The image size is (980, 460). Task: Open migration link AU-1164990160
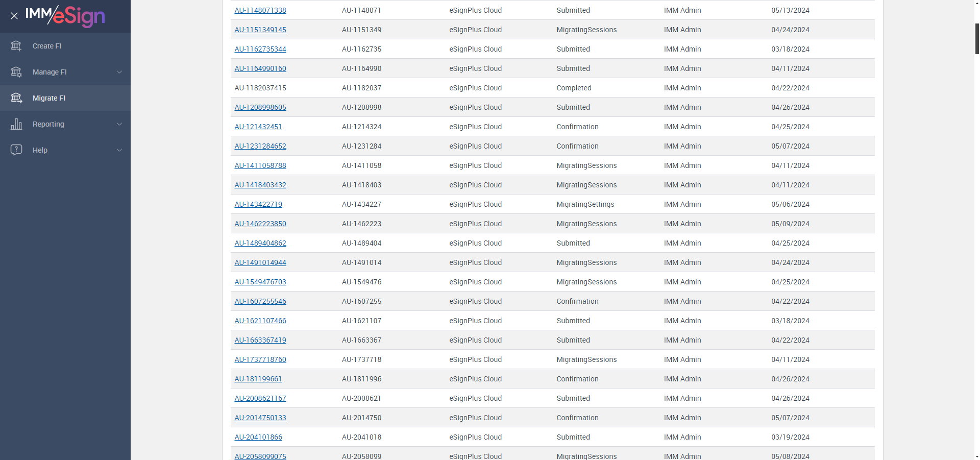coord(260,68)
